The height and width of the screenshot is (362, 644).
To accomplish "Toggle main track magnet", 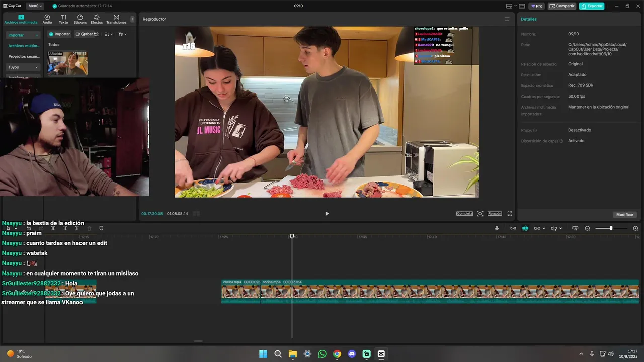I will (x=513, y=228).
